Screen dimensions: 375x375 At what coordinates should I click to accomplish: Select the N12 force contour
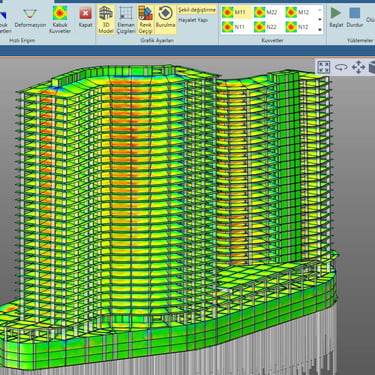coord(297,27)
